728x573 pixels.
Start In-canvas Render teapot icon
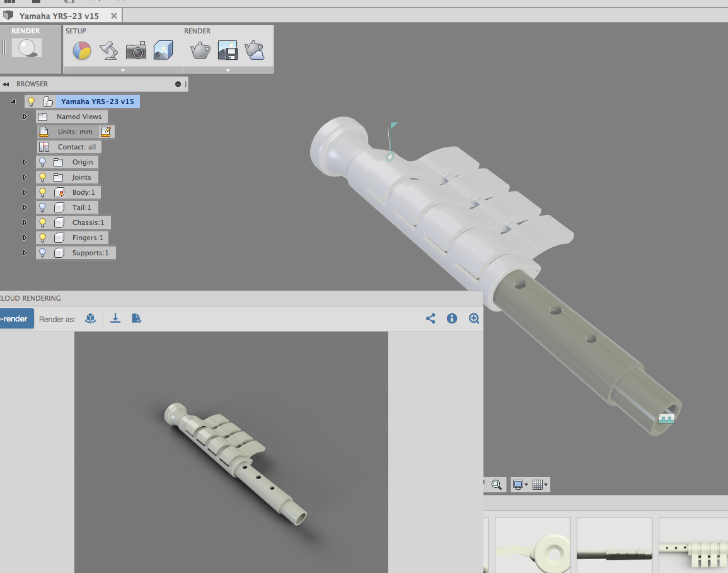(x=200, y=50)
